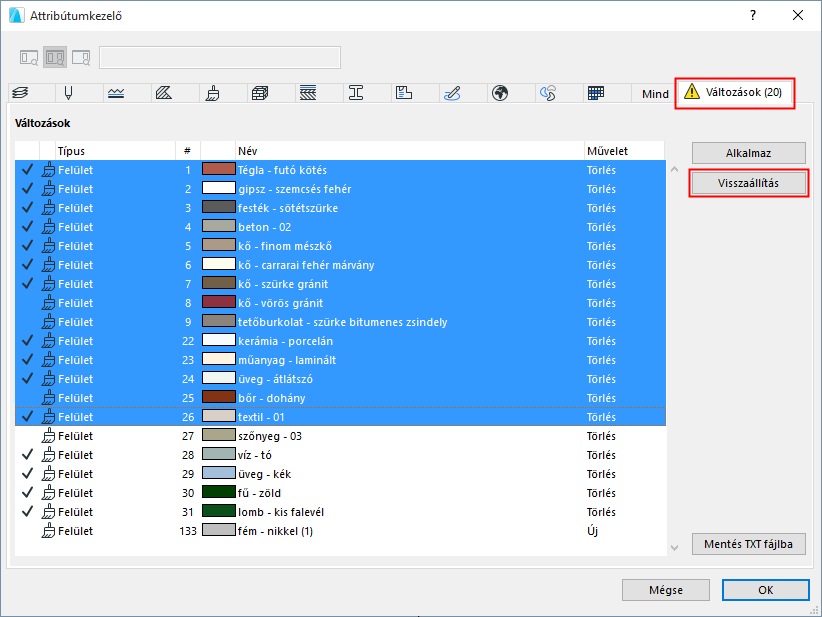Image resolution: width=822 pixels, height=617 pixels.
Task: Click Új operation of fém - nikkel row
Action: click(x=592, y=531)
